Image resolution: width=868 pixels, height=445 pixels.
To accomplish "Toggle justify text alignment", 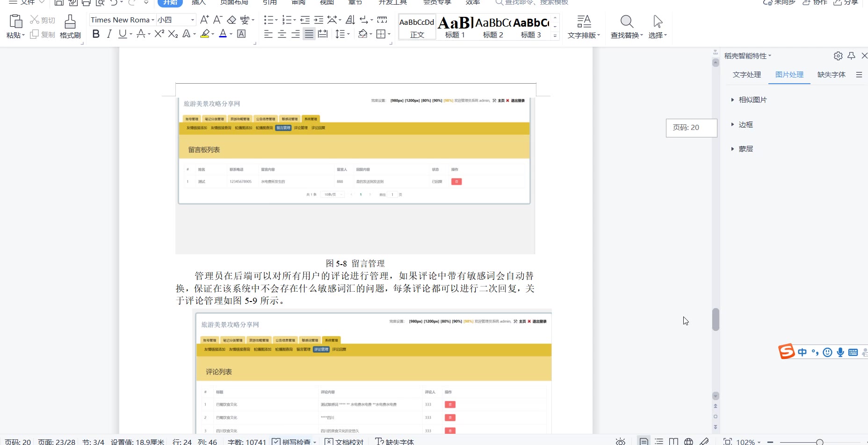I will coord(309,34).
